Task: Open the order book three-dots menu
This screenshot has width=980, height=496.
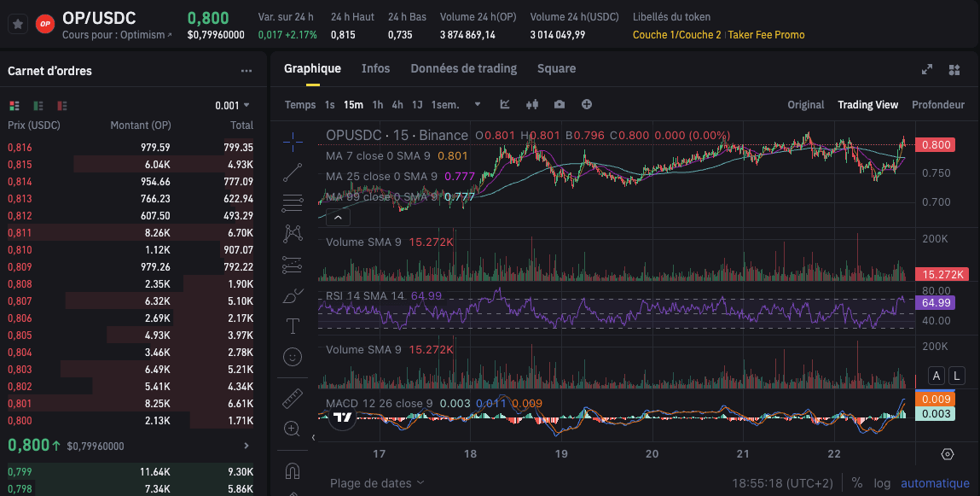Action: 246,72
